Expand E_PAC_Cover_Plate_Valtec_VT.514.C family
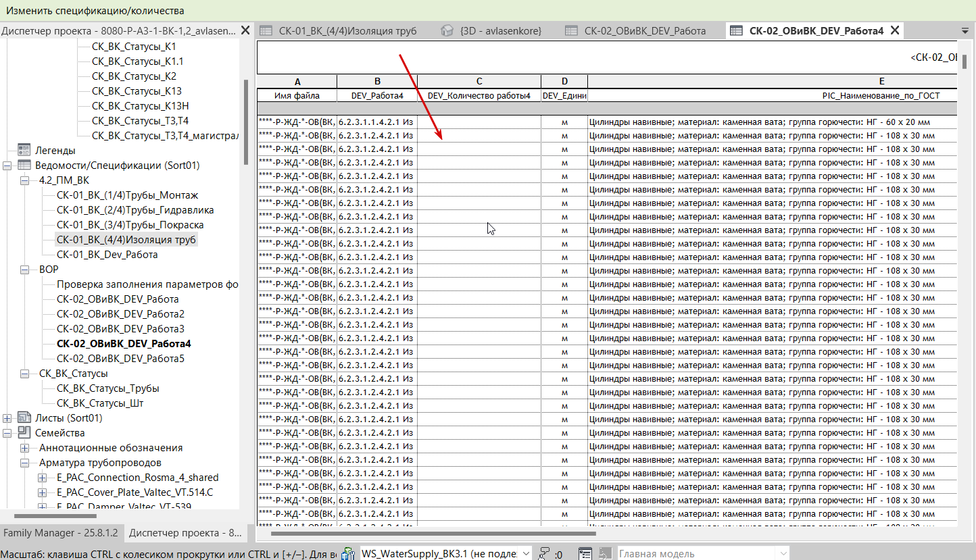The width and height of the screenshot is (976, 560). [42, 492]
